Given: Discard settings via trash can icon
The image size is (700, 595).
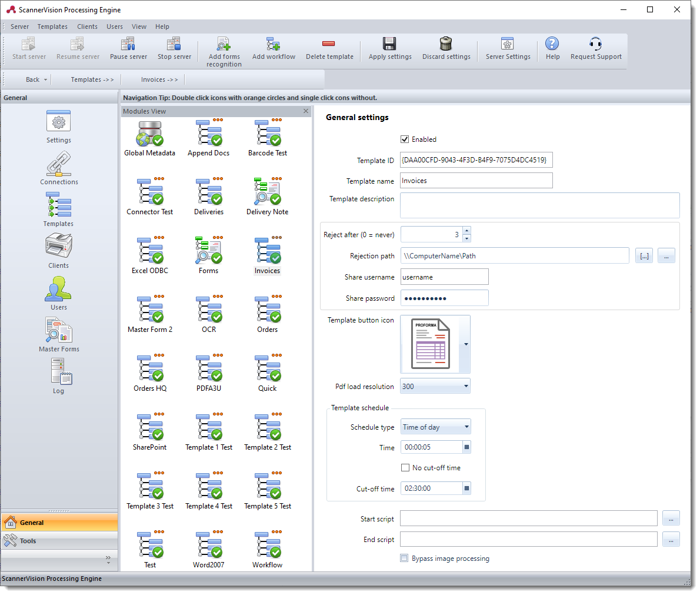Looking at the screenshot, I should (446, 44).
